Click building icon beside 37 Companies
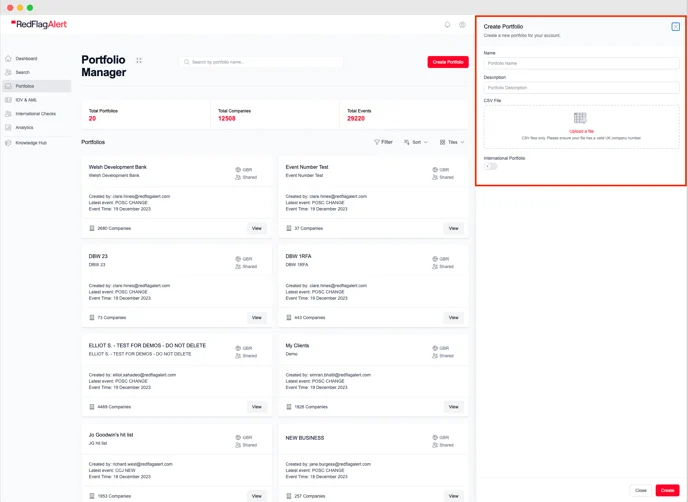Screen dimensions: 688x502 pyautogui.click(x=289, y=228)
